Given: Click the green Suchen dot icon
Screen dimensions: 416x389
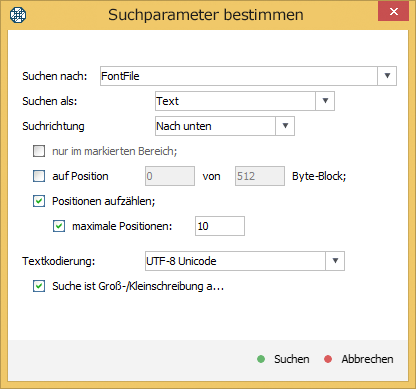Looking at the screenshot, I should pyautogui.click(x=261, y=359).
